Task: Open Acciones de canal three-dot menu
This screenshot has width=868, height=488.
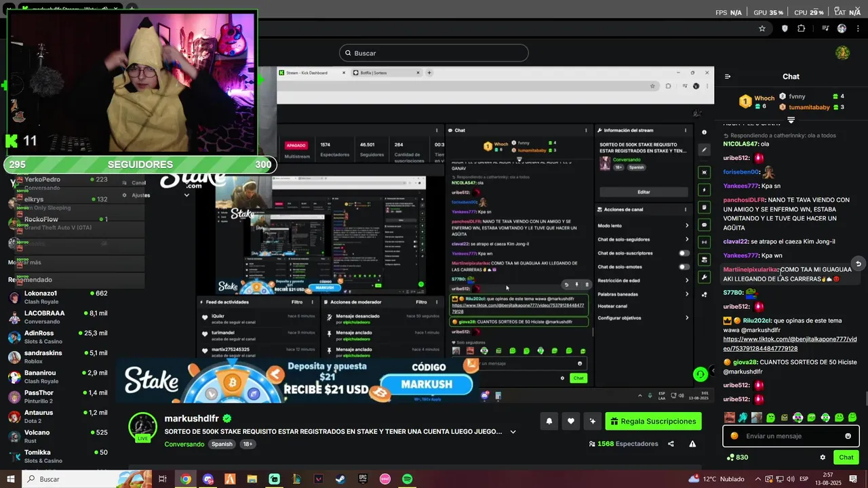Action: [686, 209]
